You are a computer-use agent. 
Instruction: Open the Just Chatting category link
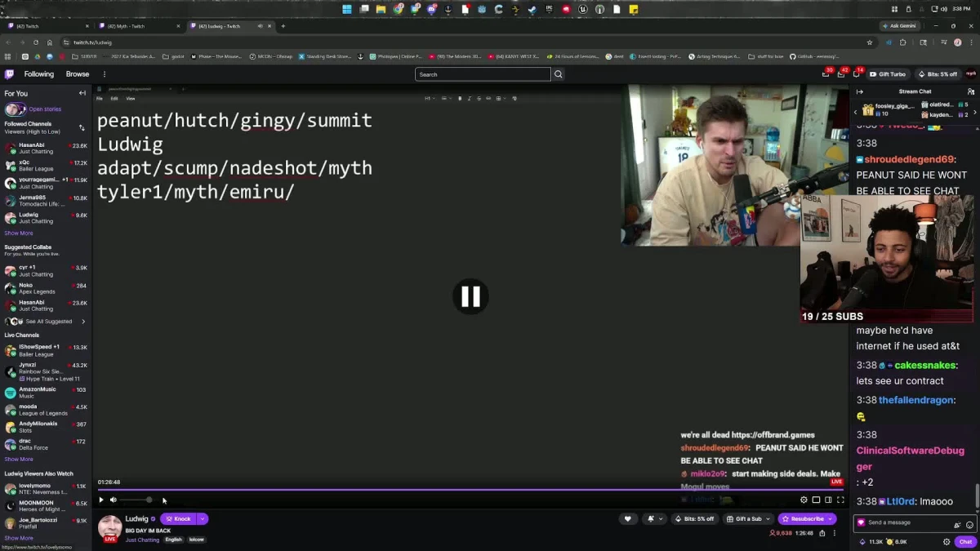(142, 540)
